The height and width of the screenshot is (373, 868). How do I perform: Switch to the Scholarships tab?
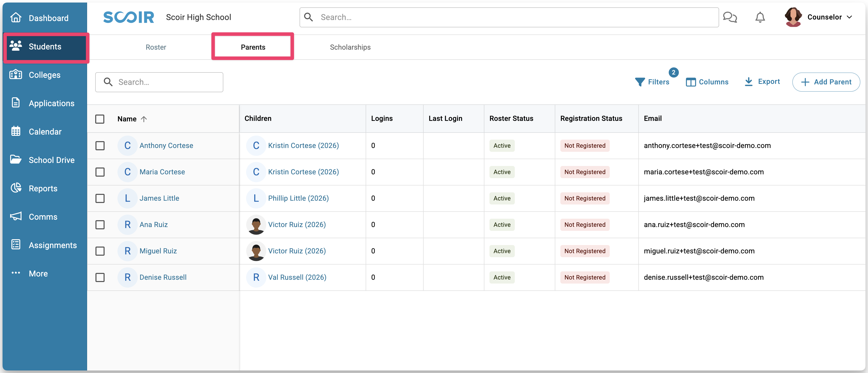click(350, 47)
